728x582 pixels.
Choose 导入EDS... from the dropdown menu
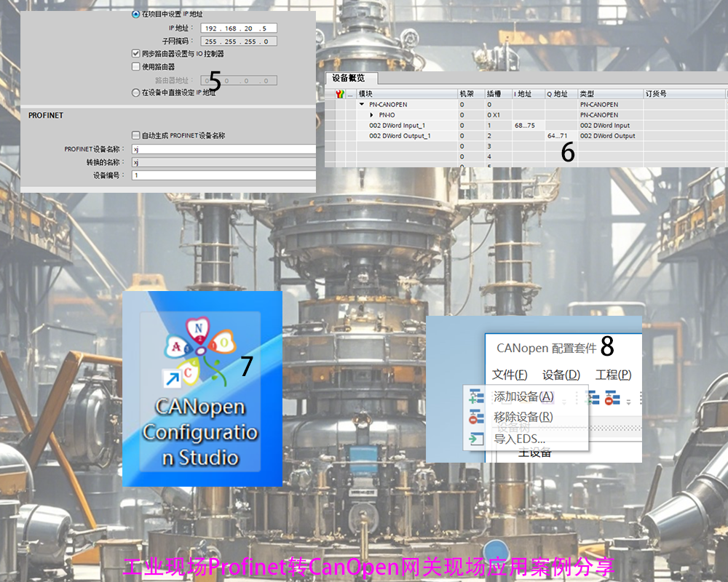520,439
